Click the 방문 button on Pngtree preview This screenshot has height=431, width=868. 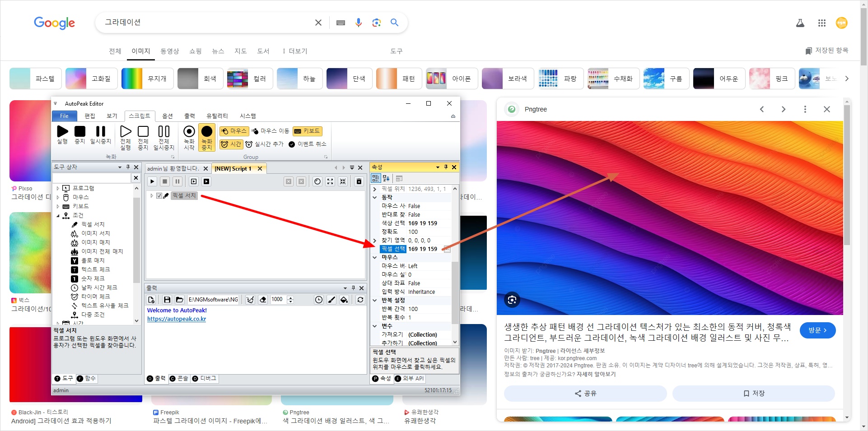point(817,330)
